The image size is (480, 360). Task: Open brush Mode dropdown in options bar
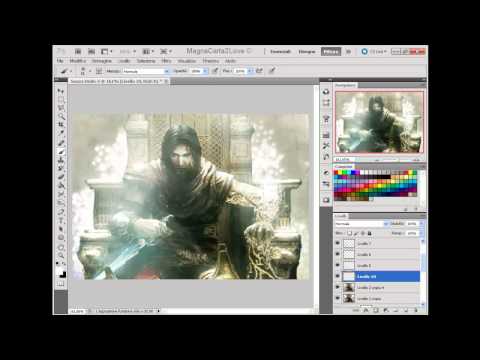tap(146, 71)
